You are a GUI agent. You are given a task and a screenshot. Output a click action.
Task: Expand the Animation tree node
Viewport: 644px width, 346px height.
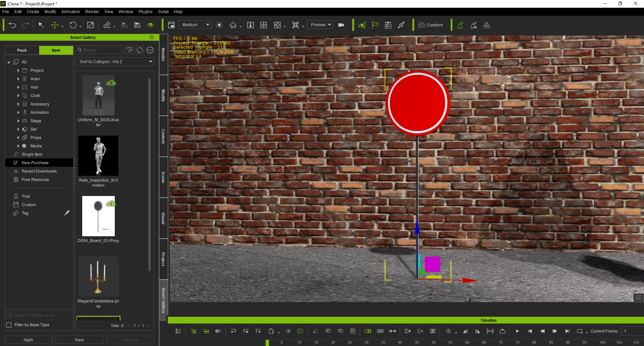(18, 112)
